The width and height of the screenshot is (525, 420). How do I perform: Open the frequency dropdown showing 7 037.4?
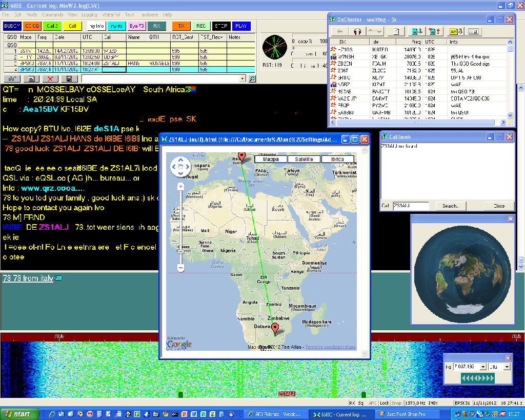483,367
